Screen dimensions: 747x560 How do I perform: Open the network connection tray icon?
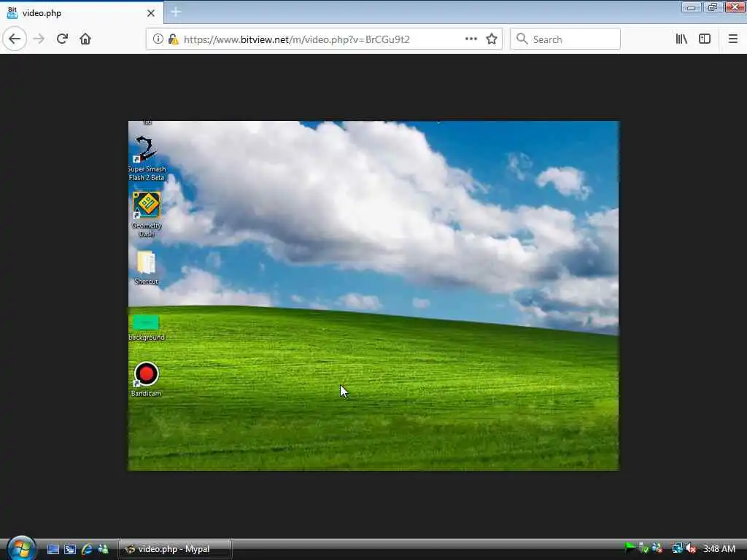tap(677, 548)
